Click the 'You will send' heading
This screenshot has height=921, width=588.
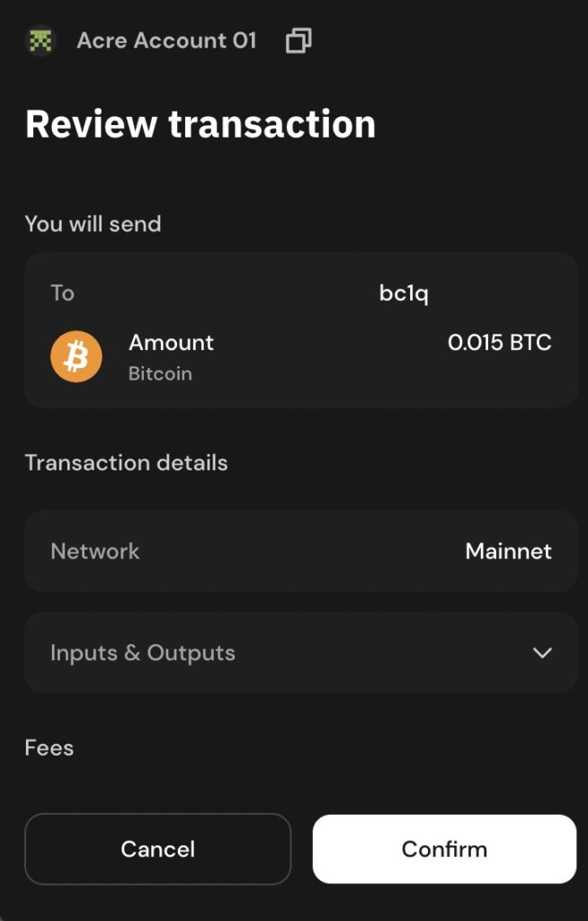point(93,224)
